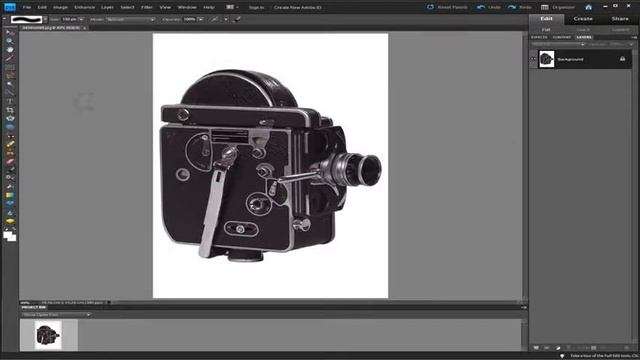Open the Window menu
This screenshot has width=640, height=360.
pos(187,7)
